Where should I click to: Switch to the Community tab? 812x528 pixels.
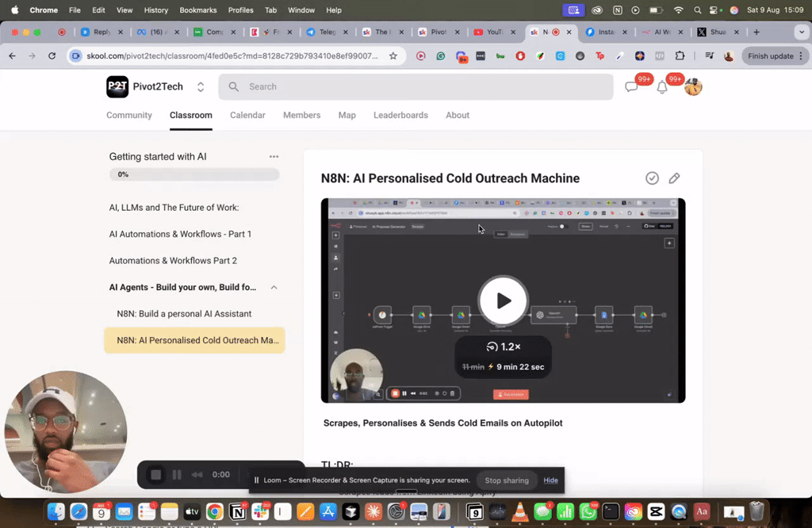pyautogui.click(x=129, y=115)
